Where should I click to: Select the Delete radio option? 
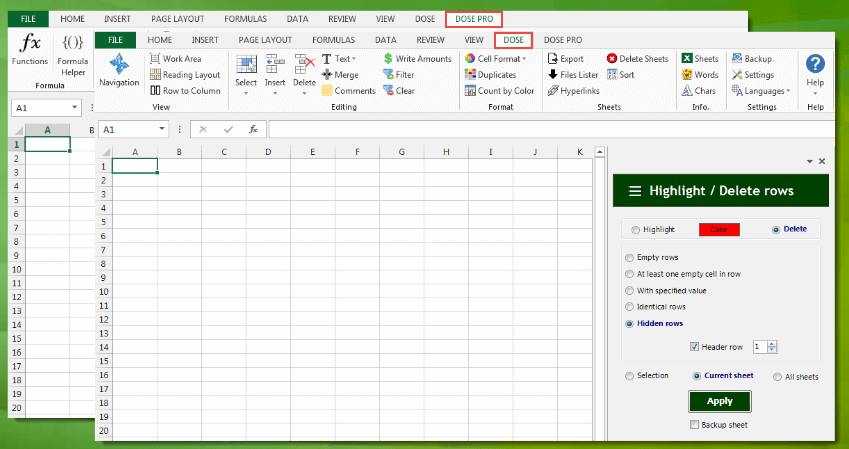point(776,230)
